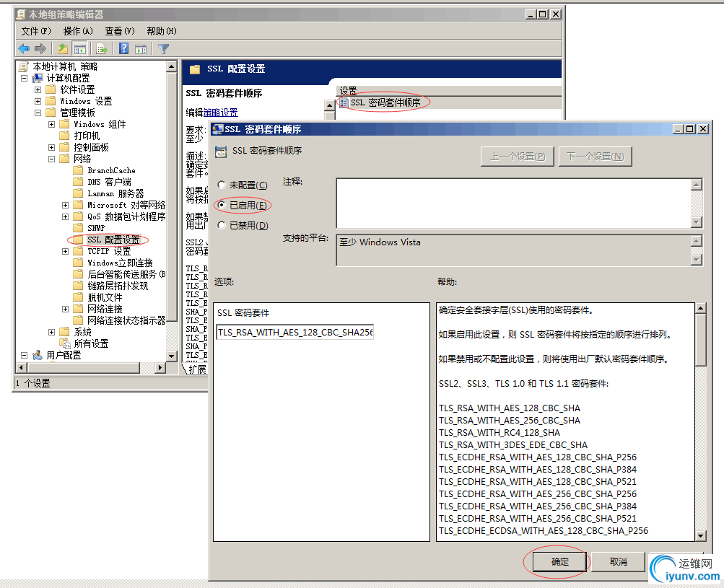Screen dimensions: 724x588
Task: Click help pane scrollbar up arrow
Action: click(700, 308)
